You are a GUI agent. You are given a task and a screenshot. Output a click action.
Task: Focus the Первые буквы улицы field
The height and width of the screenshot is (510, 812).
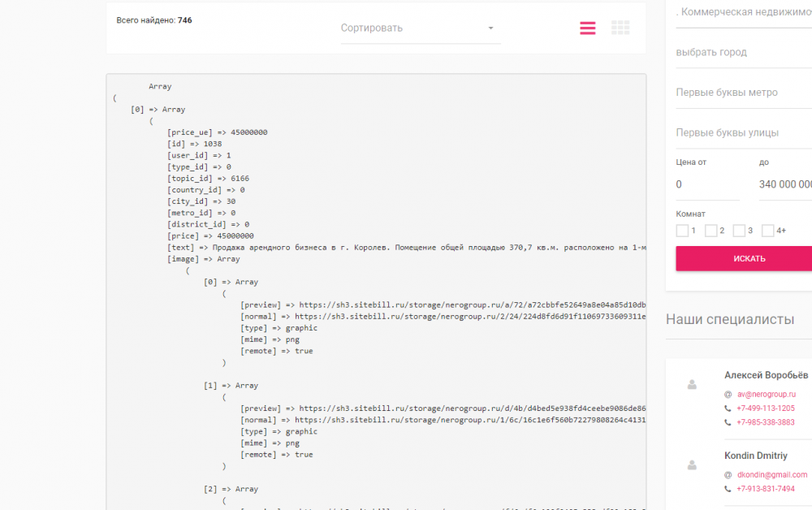[x=744, y=133]
